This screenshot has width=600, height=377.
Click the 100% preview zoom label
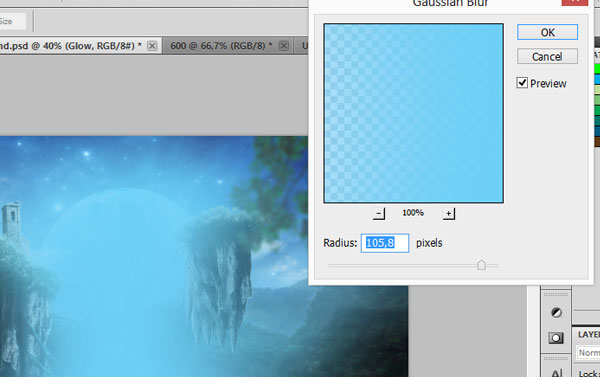click(413, 213)
